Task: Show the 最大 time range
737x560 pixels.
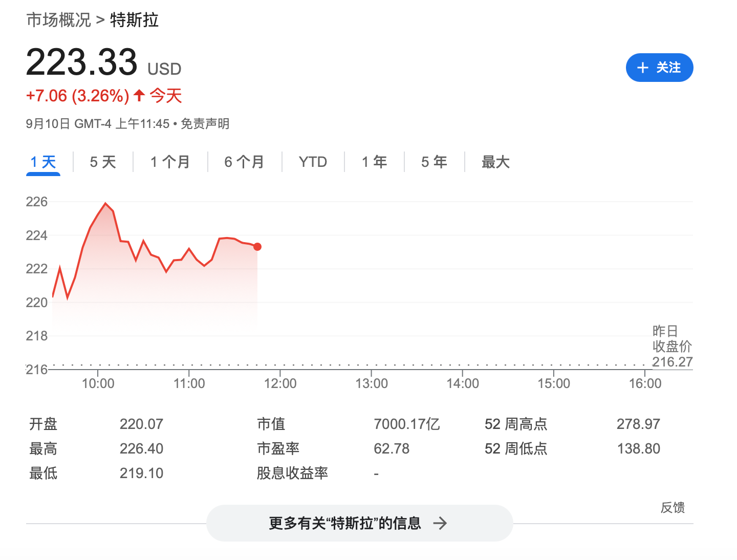Action: [495, 162]
